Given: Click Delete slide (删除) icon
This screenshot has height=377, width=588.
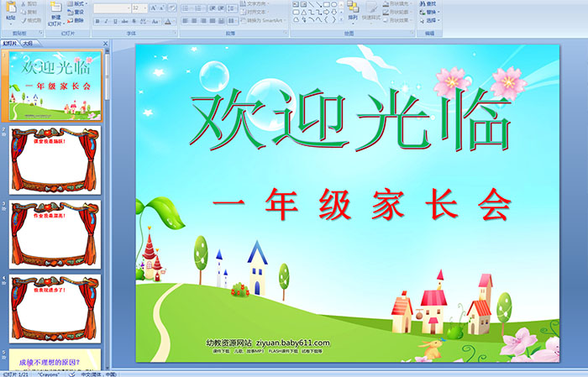Looking at the screenshot, I should 70,20.
